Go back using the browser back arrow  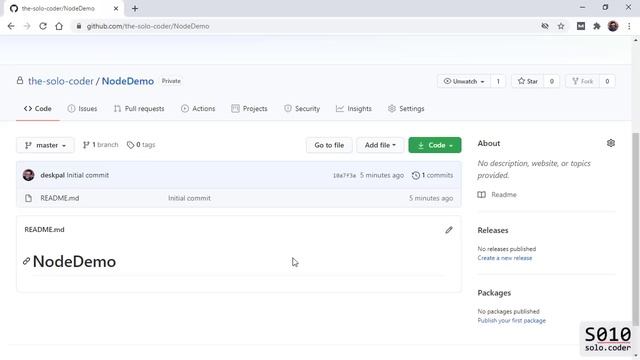pyautogui.click(x=11, y=26)
